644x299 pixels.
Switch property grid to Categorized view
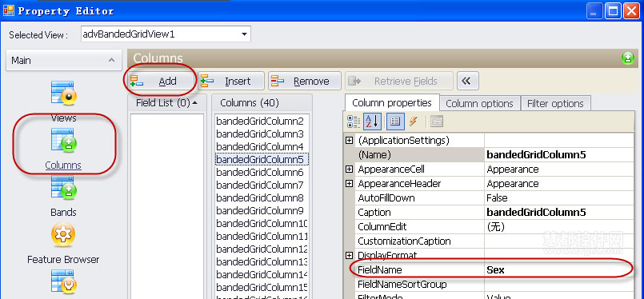(x=354, y=122)
